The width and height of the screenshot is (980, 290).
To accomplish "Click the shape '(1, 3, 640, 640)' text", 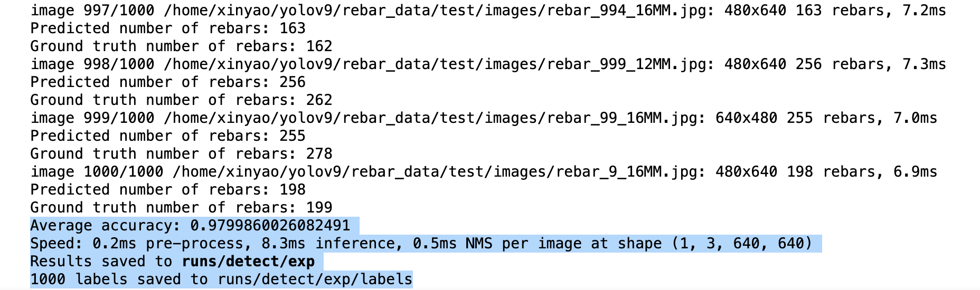I will coord(741,244).
